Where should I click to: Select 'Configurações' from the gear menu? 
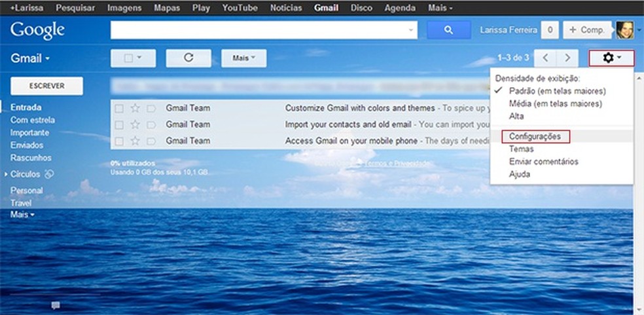coord(534,136)
